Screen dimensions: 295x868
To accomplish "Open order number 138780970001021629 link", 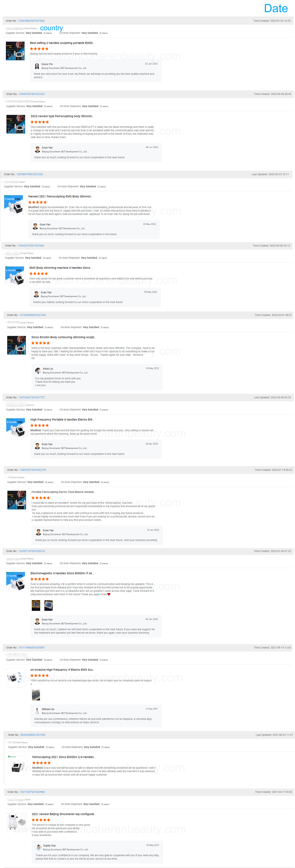I will pyautogui.click(x=30, y=174).
